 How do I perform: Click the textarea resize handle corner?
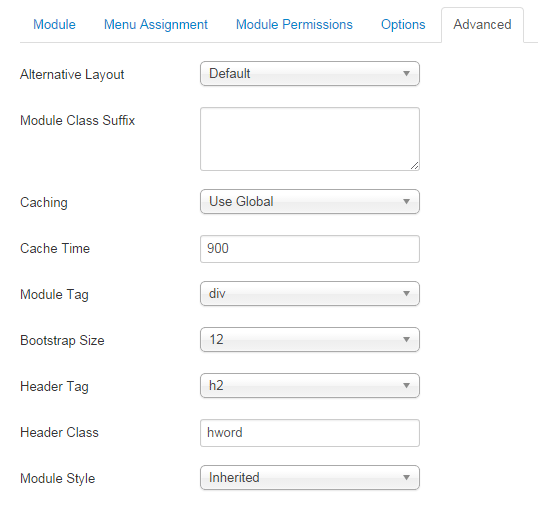(x=414, y=166)
